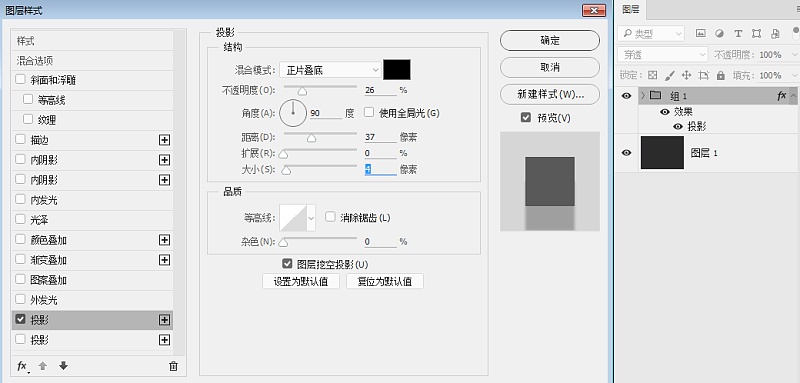800x383 pixels.
Task: Move the effect up with the up arrow
Action: (x=43, y=366)
